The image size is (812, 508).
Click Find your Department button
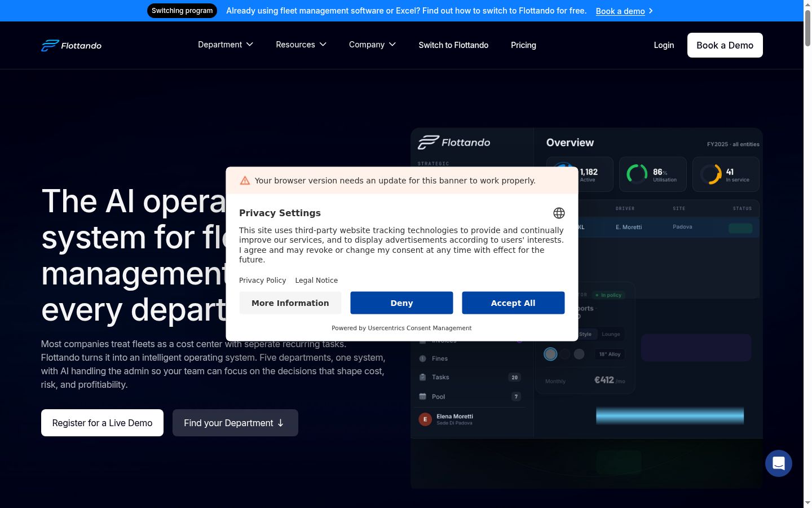pyautogui.click(x=235, y=423)
